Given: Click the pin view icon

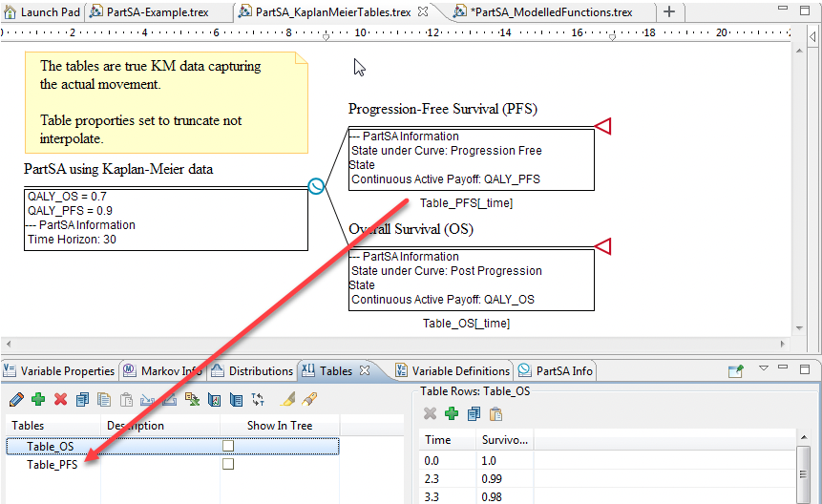Looking at the screenshot, I should (735, 371).
